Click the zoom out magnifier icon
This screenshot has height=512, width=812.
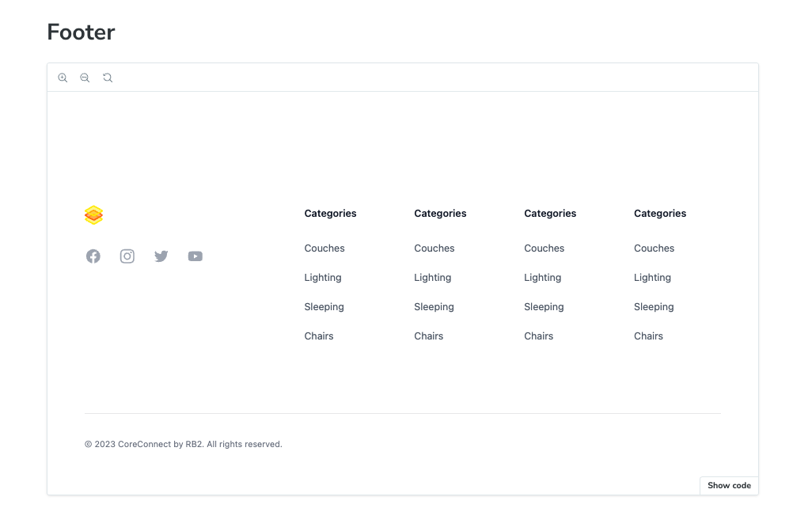point(85,78)
